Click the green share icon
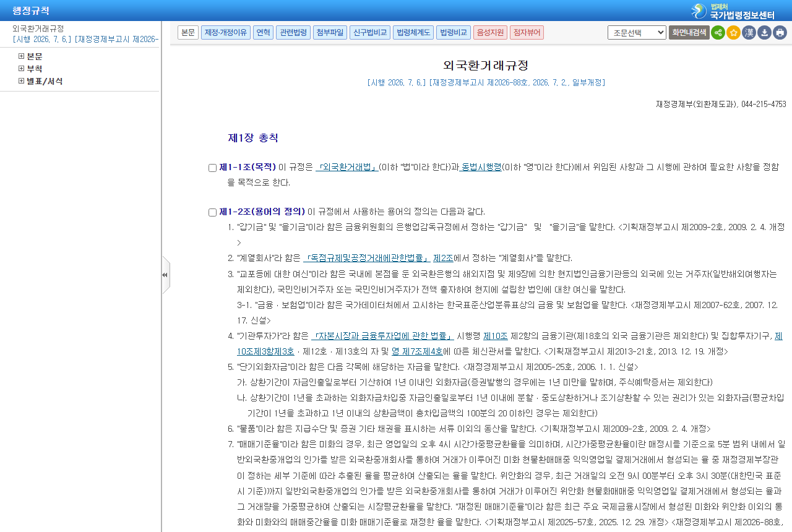Screen dimensions: 792x532 pos(718,33)
